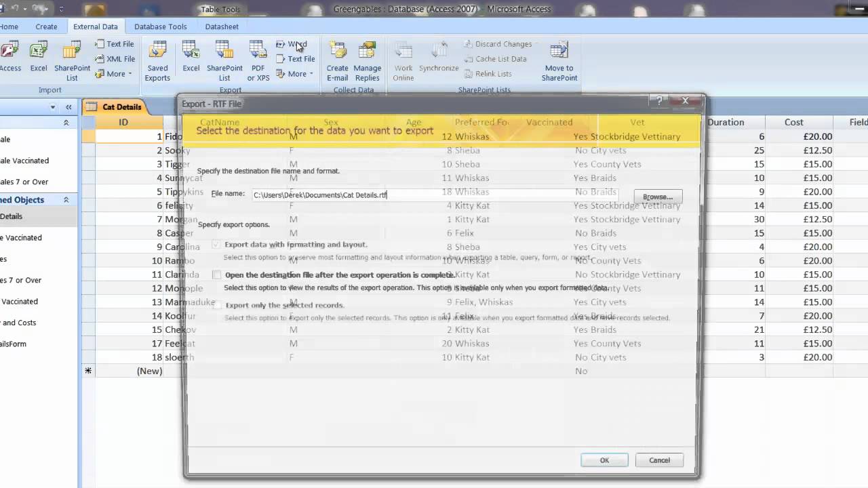
Task: Confirm export with OK button
Action: point(604,460)
